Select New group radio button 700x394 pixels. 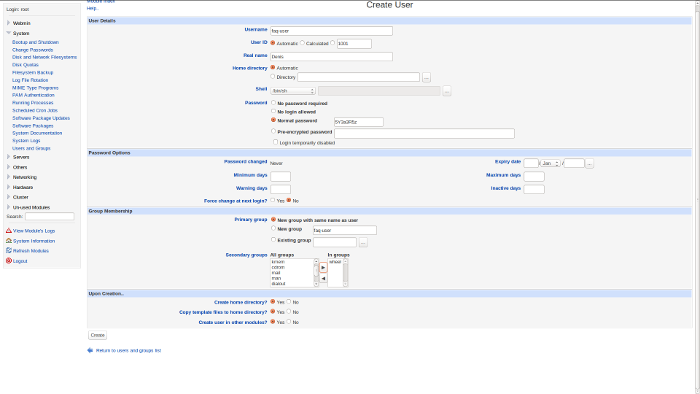click(274, 228)
